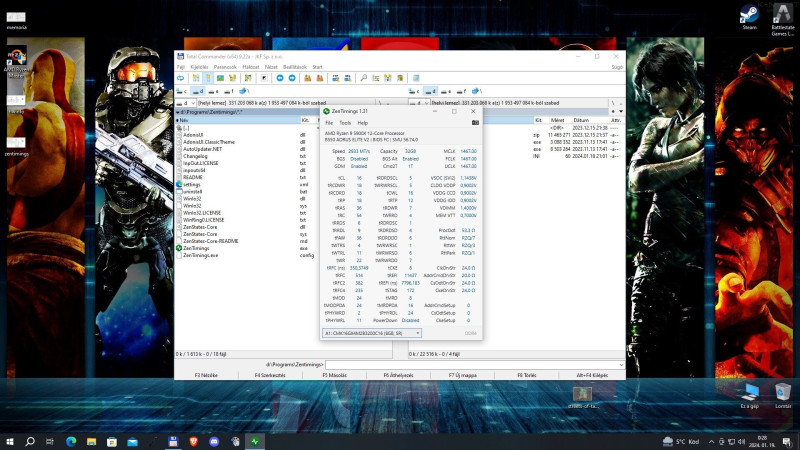
Task: Select ZenStates-Core-README file in left panel
Action: coord(210,241)
